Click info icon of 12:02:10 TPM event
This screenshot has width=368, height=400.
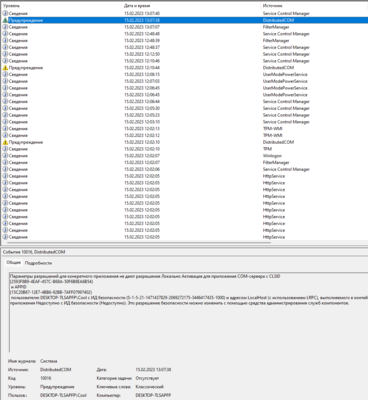coord(5,149)
